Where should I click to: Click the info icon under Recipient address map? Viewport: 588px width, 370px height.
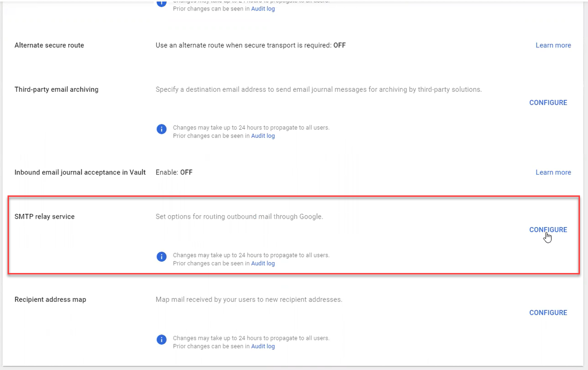[x=162, y=340]
